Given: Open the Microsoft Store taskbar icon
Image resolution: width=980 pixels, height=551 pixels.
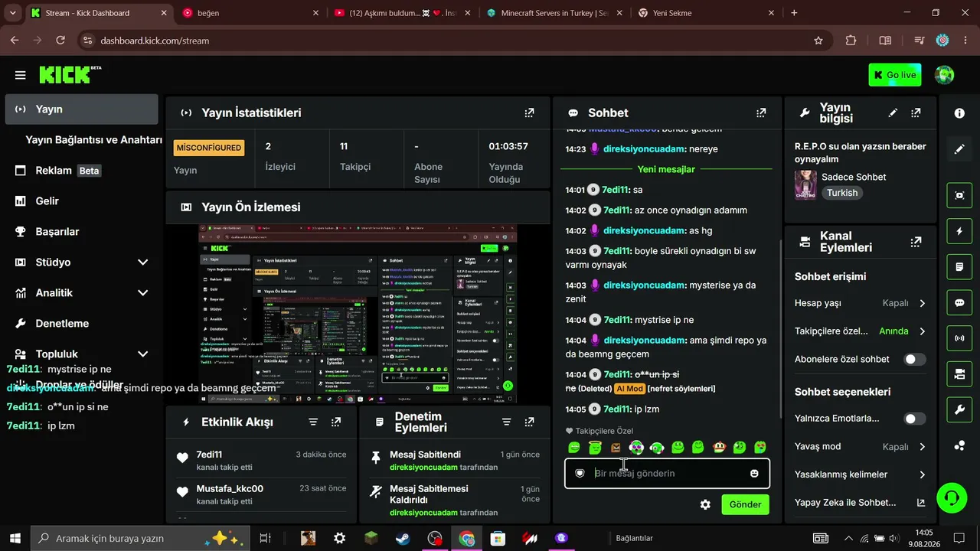Looking at the screenshot, I should point(498,539).
